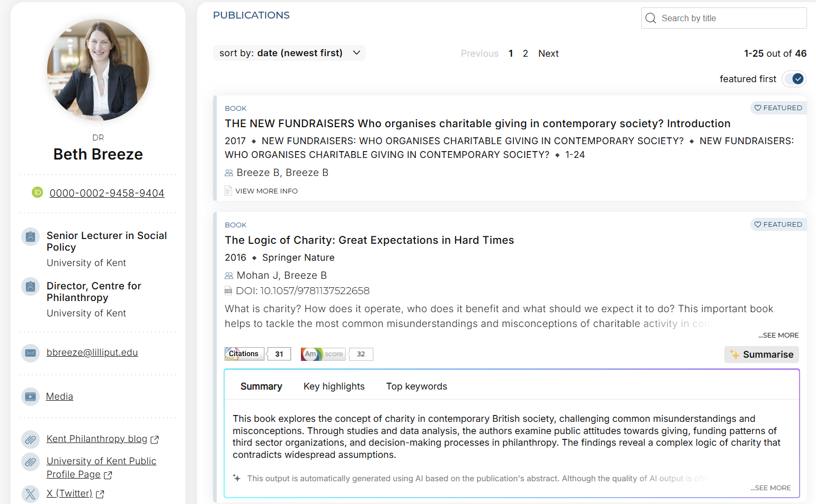Expand the abstract with SEE MORE

pos(778,335)
